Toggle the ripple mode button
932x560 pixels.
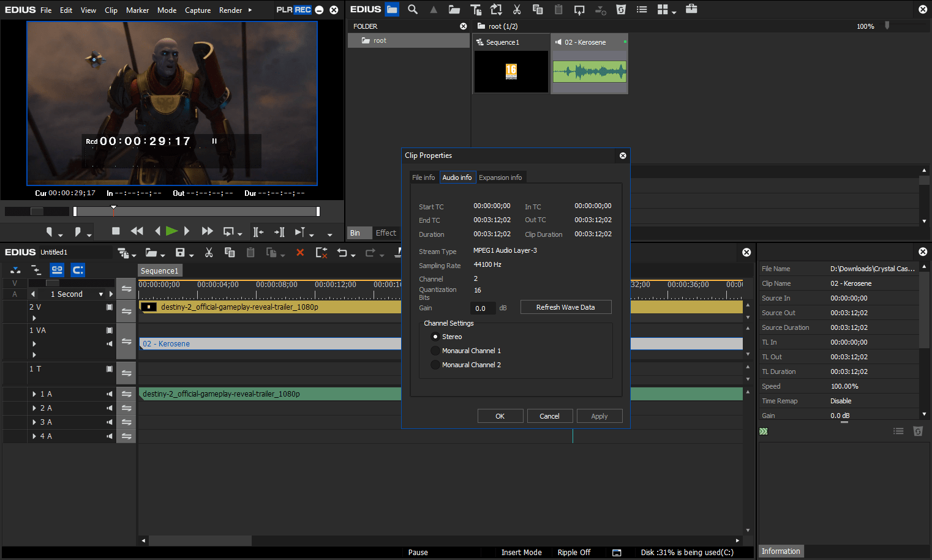(x=36, y=270)
